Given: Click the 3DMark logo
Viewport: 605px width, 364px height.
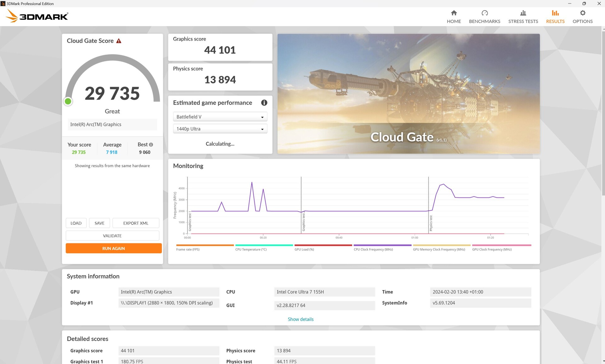Looking at the screenshot, I should click(x=37, y=16).
